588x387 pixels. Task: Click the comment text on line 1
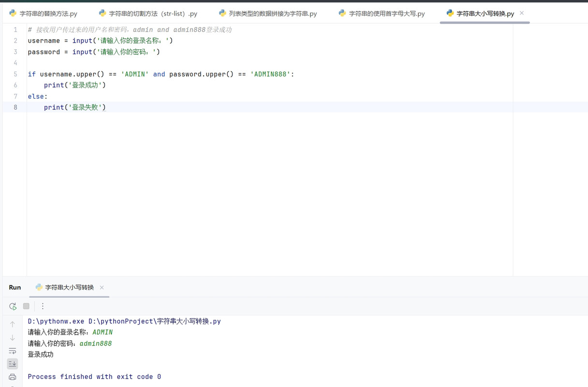point(130,30)
